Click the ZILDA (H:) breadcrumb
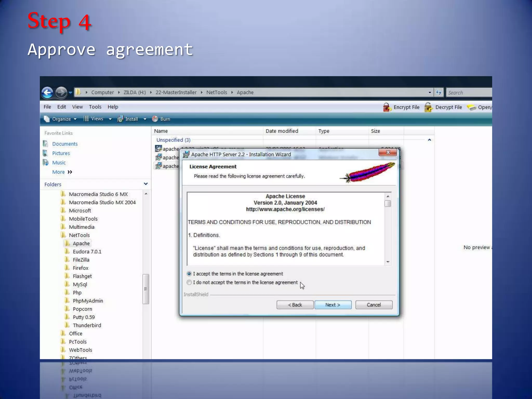Image resolution: width=532 pixels, height=399 pixels. click(x=135, y=92)
